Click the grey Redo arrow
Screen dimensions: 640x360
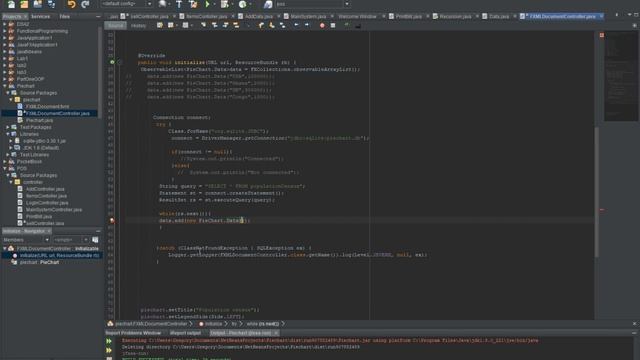[x=85, y=4]
